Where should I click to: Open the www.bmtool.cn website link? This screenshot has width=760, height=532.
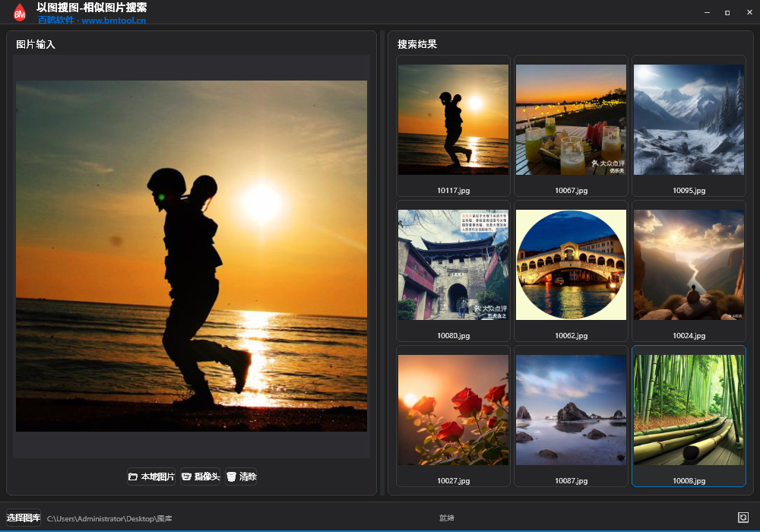[113, 21]
